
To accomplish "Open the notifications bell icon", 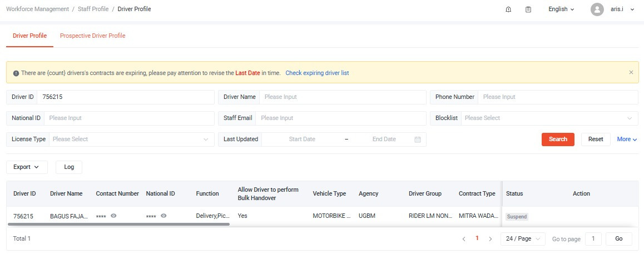I will click(508, 9).
